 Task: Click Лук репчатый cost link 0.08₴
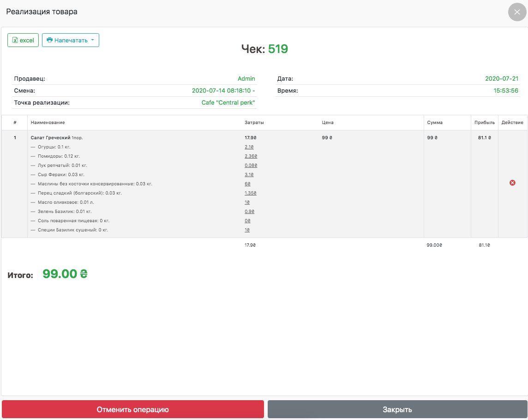[251, 166]
